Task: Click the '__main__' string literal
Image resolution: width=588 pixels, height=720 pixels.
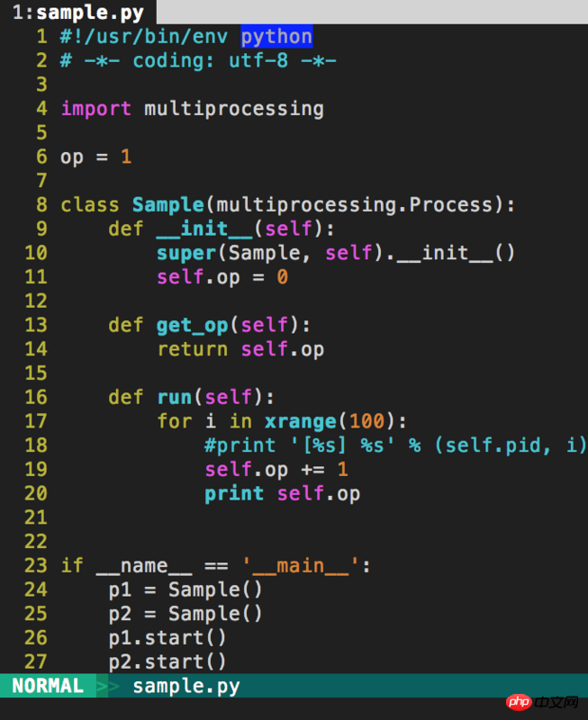Action: [301, 565]
